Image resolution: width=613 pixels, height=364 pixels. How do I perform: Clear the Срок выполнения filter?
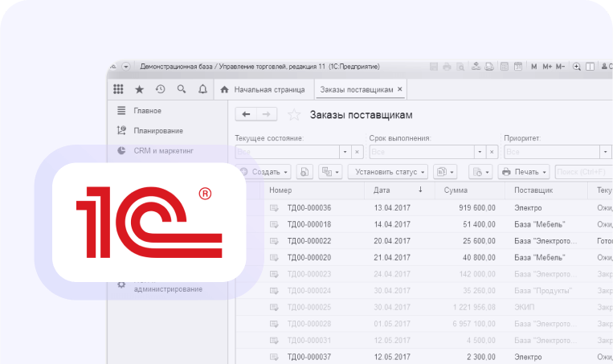(x=492, y=151)
